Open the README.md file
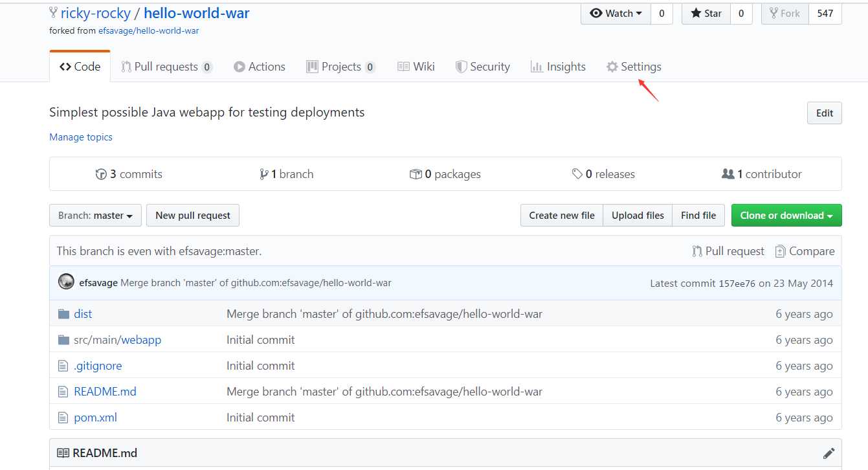 (105, 392)
